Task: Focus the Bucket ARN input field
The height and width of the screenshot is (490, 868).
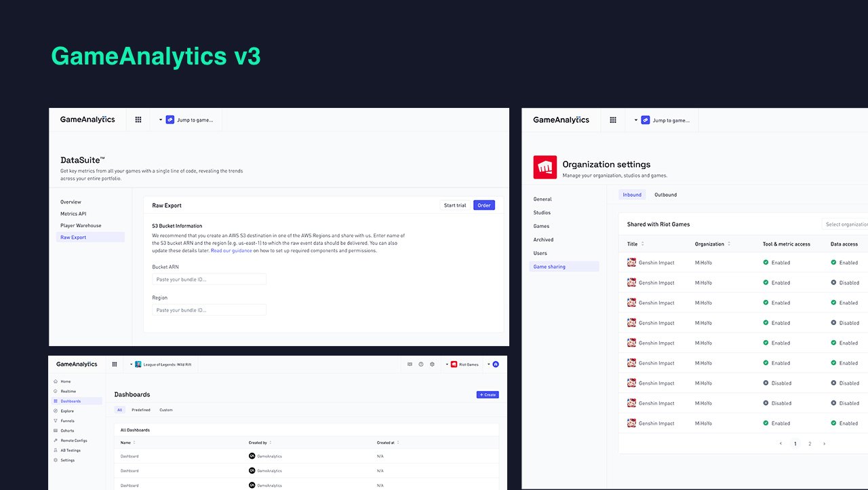Action: (209, 279)
